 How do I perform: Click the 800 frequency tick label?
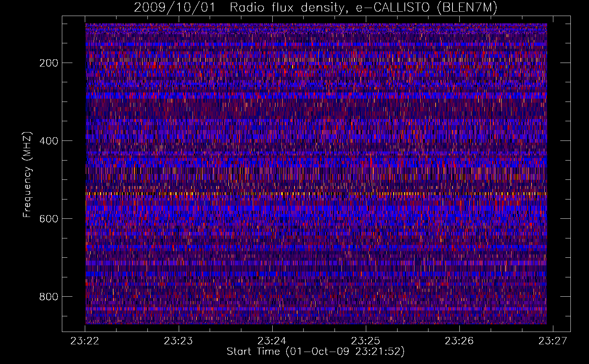pos(49,297)
